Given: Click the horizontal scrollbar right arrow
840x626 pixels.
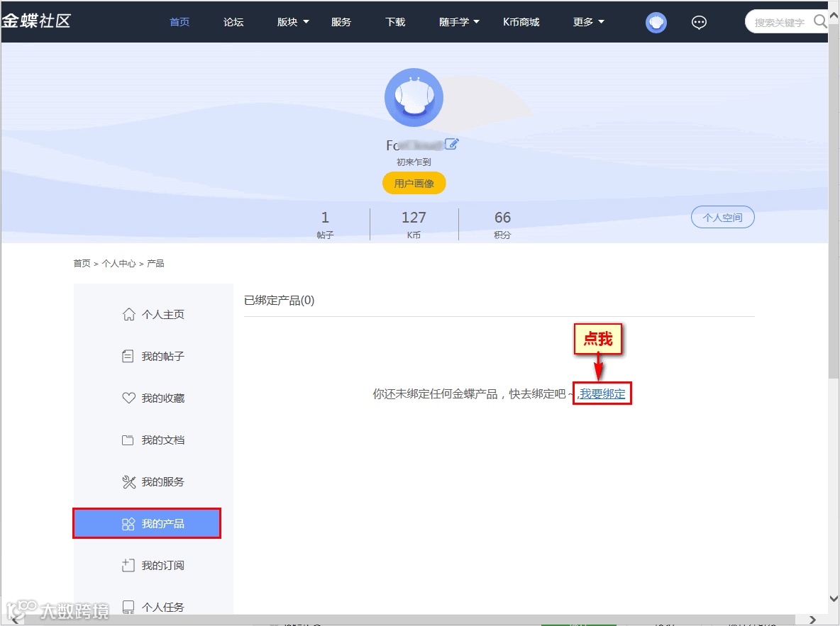Looking at the screenshot, I should click(812, 620).
